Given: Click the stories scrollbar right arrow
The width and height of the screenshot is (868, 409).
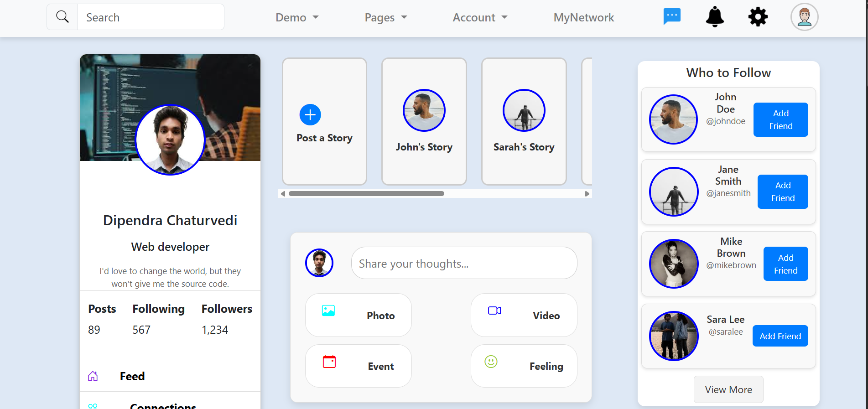Looking at the screenshot, I should tap(587, 194).
